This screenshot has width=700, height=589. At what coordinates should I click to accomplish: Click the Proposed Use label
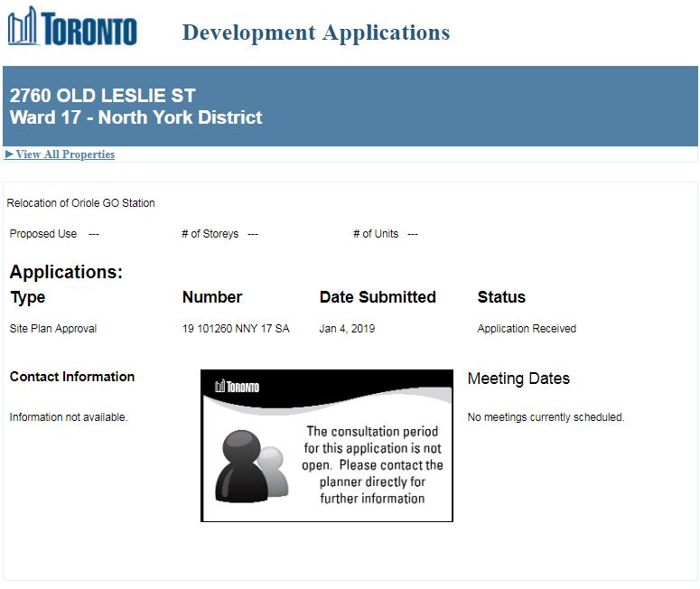(x=43, y=234)
